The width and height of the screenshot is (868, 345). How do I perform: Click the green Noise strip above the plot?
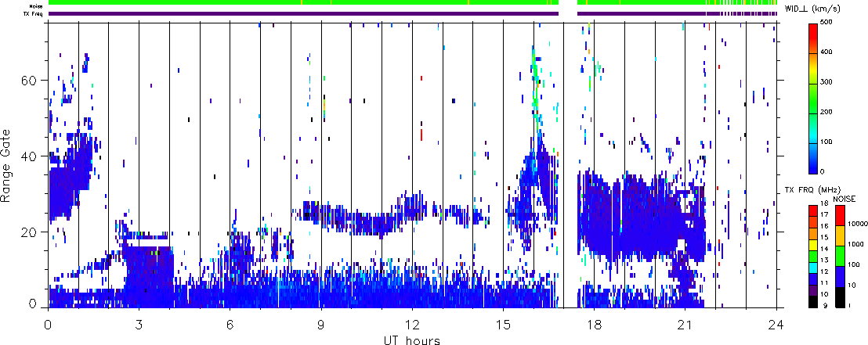[412, 3]
